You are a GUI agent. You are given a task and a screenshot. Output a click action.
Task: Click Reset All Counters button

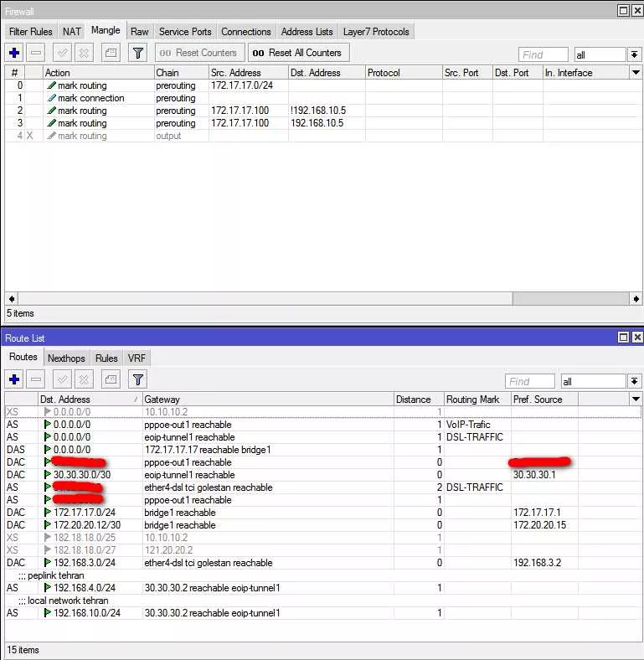click(298, 53)
